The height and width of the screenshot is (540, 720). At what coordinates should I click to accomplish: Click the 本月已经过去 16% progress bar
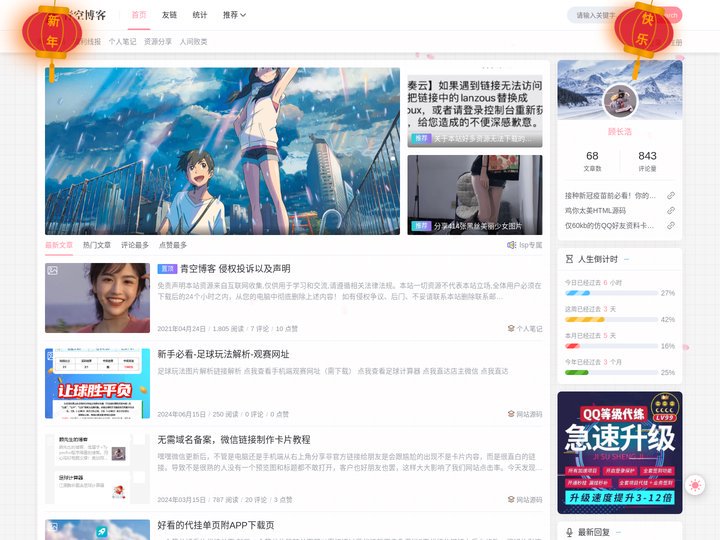(611, 346)
